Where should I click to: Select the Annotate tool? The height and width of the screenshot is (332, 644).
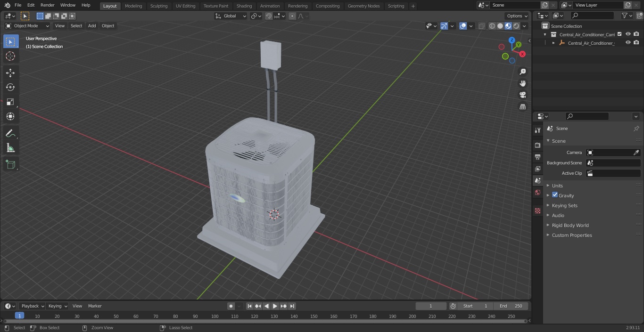click(x=10, y=134)
